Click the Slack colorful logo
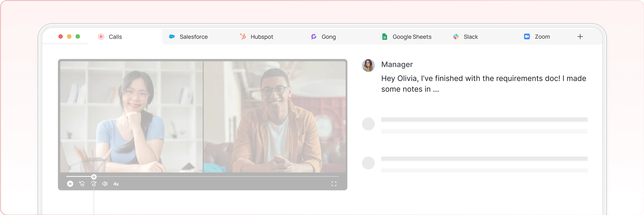Image resolution: width=644 pixels, height=215 pixels. tap(456, 37)
